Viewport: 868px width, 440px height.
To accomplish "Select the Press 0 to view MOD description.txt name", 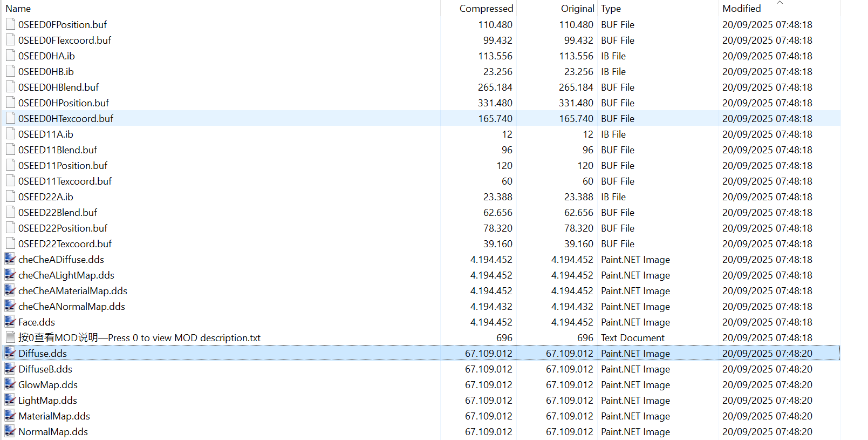I will tap(139, 337).
